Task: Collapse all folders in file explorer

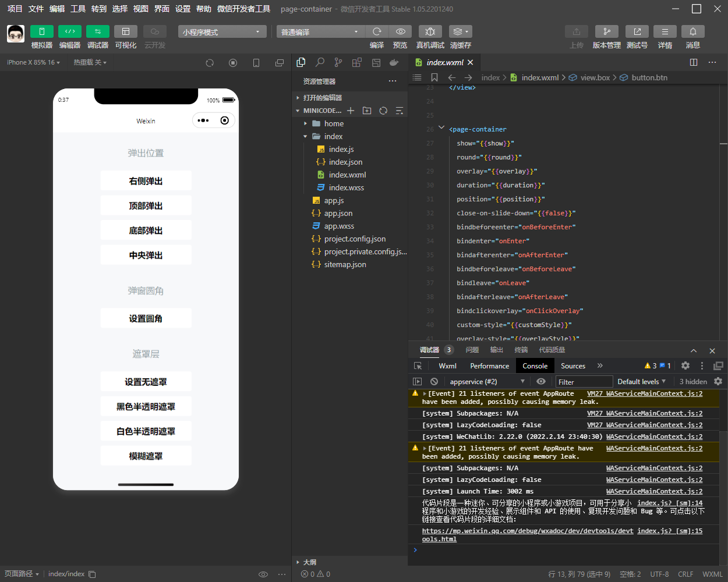Action: coord(400,111)
